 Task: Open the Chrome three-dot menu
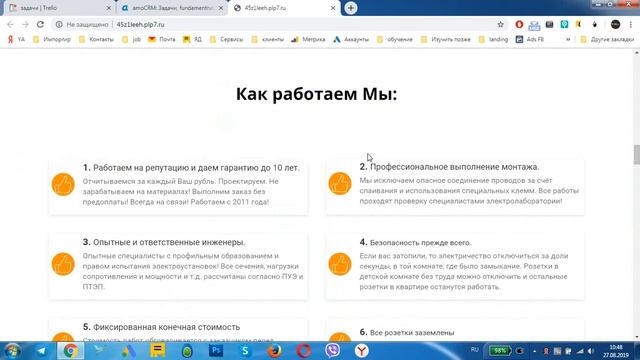coord(631,24)
